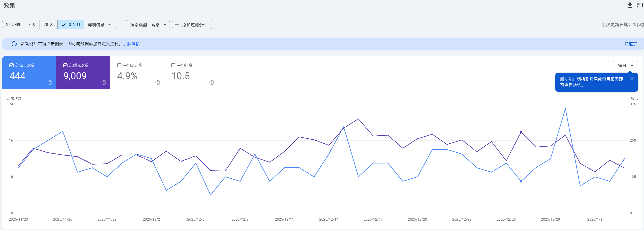The width and height of the screenshot is (644, 230).
Task: Click help icon in 平均点击率 card
Action: tap(158, 83)
